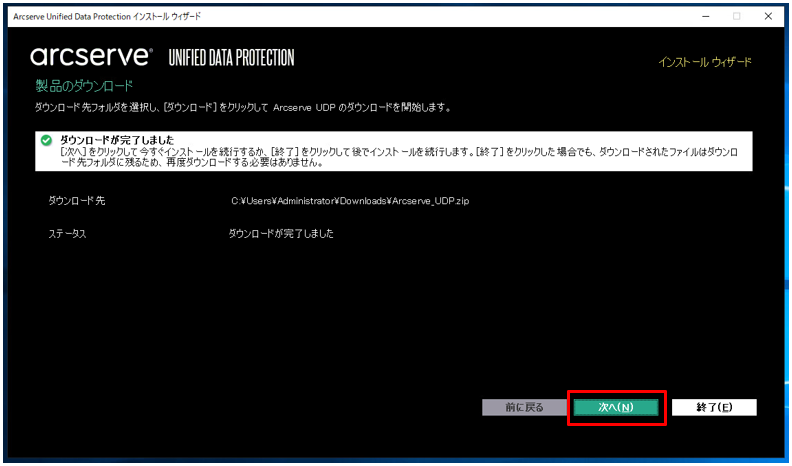Close the install wizard window
The image size is (792, 466).
click(768, 16)
